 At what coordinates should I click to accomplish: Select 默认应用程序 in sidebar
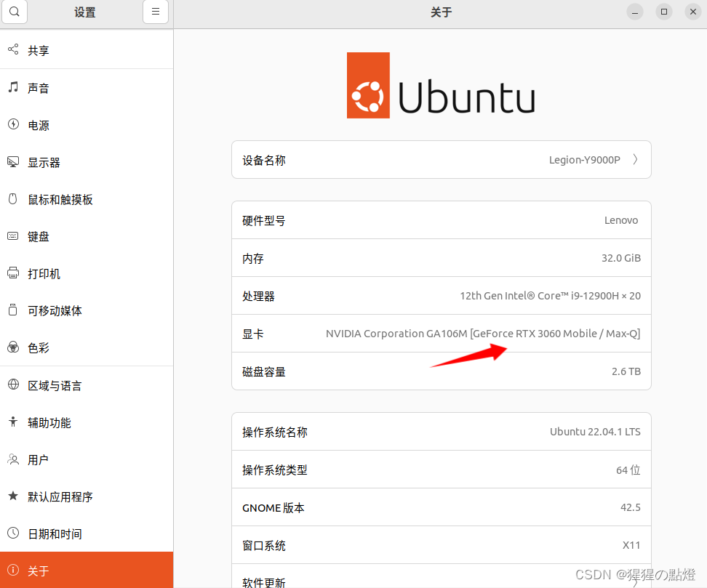click(87, 496)
